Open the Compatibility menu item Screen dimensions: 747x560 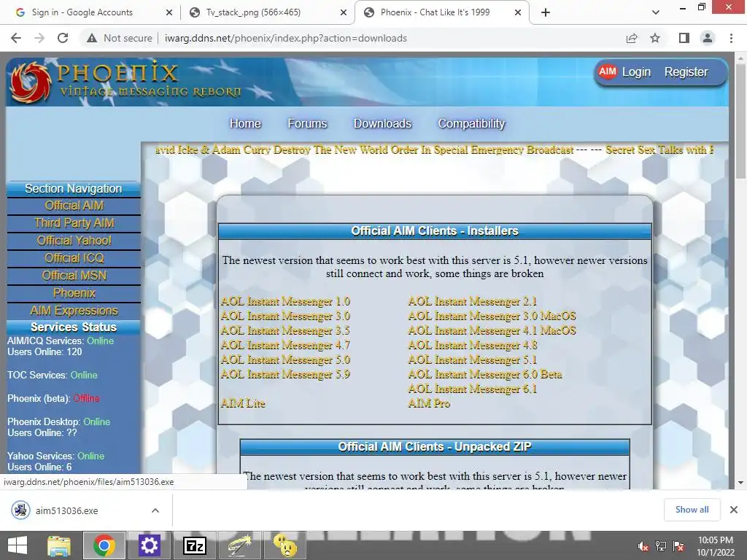tap(471, 124)
